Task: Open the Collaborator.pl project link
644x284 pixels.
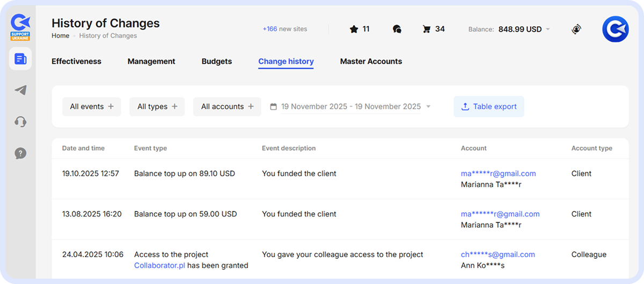Action: [x=159, y=265]
